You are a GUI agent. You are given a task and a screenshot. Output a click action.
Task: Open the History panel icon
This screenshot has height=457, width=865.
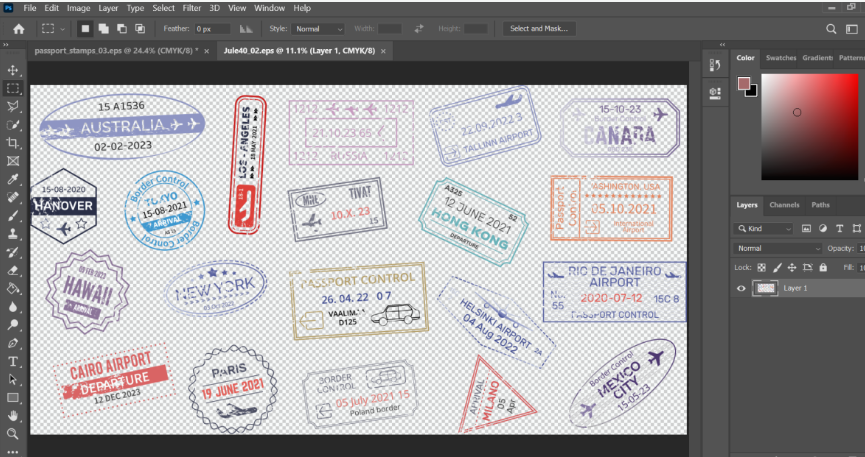[x=716, y=65]
